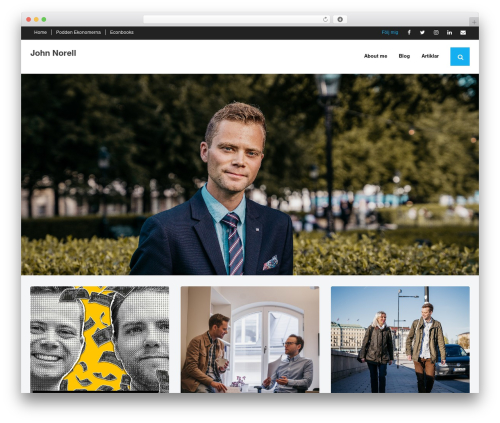Open the Twitter social icon
Screen dimensions: 500x423
pos(422,32)
